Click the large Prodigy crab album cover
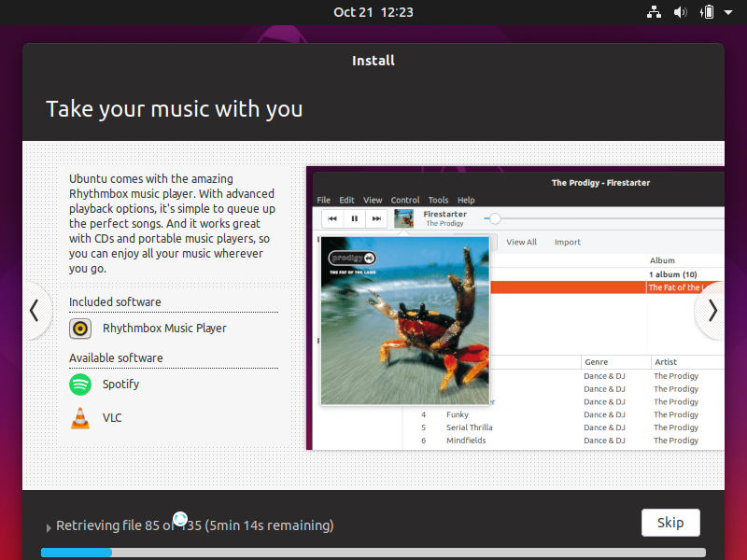Image resolution: width=747 pixels, height=560 pixels. point(405,321)
